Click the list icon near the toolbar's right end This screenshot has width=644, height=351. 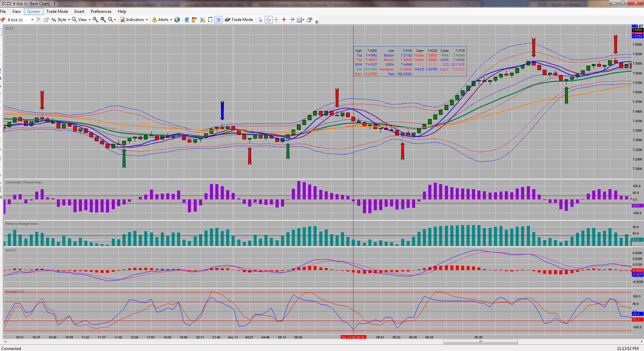(299, 20)
